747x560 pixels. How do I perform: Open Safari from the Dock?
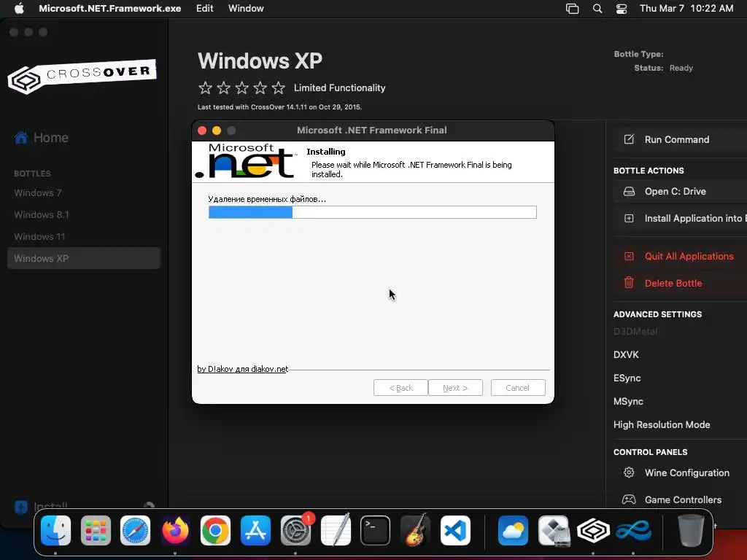(x=135, y=531)
